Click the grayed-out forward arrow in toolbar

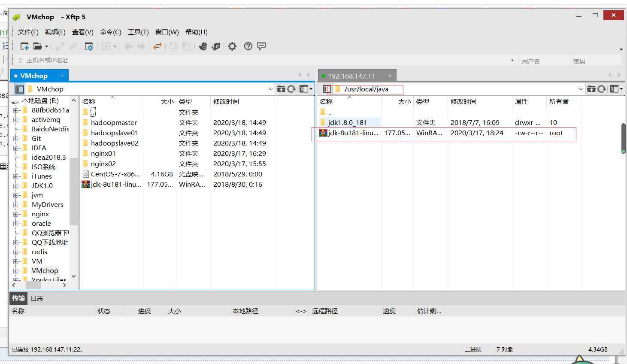(141, 46)
